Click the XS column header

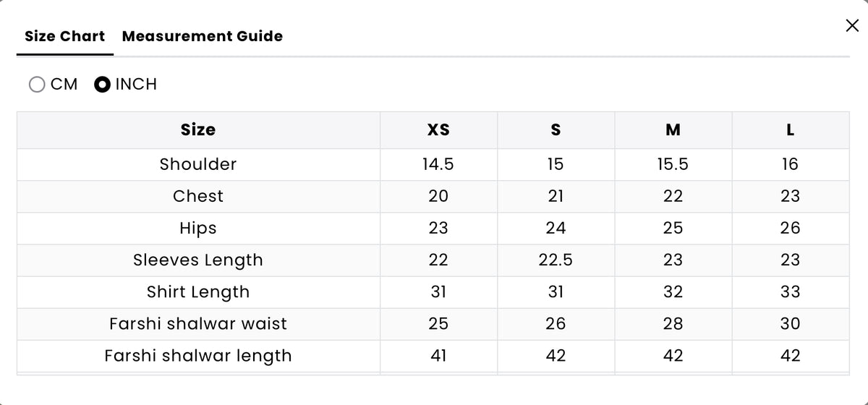pyautogui.click(x=438, y=130)
